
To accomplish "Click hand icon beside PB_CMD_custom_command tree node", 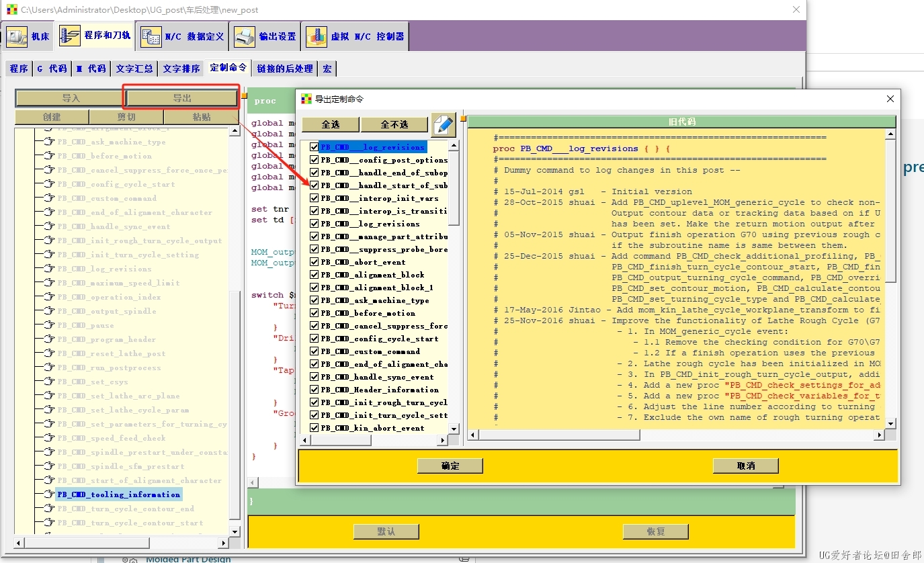I will 48,198.
